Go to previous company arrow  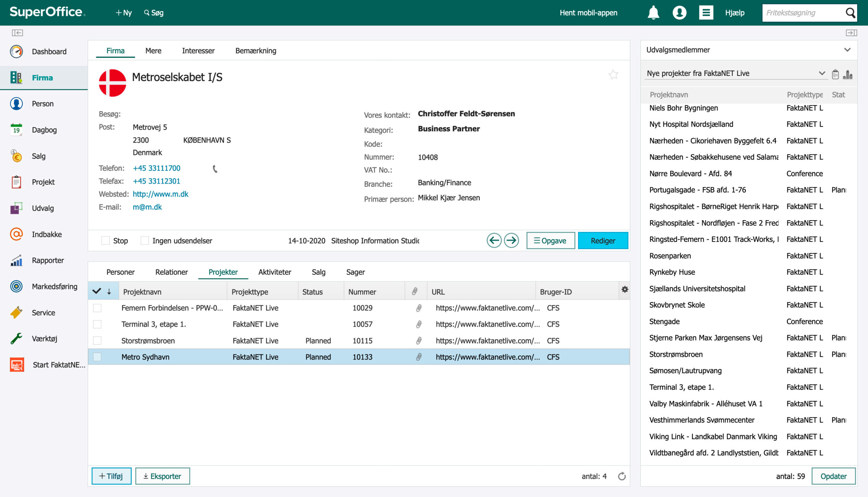[x=494, y=241]
